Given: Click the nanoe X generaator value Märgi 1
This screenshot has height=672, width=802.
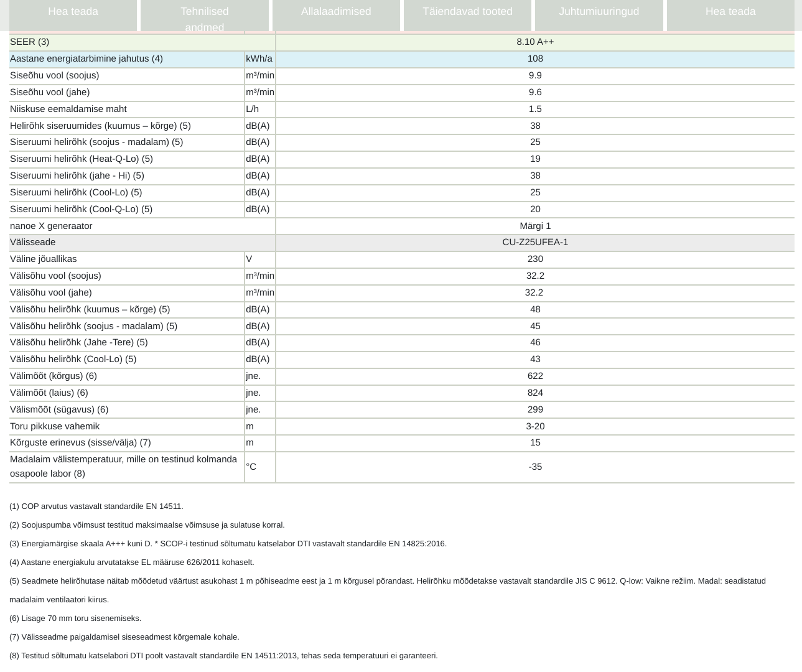Looking at the screenshot, I should point(534,226).
